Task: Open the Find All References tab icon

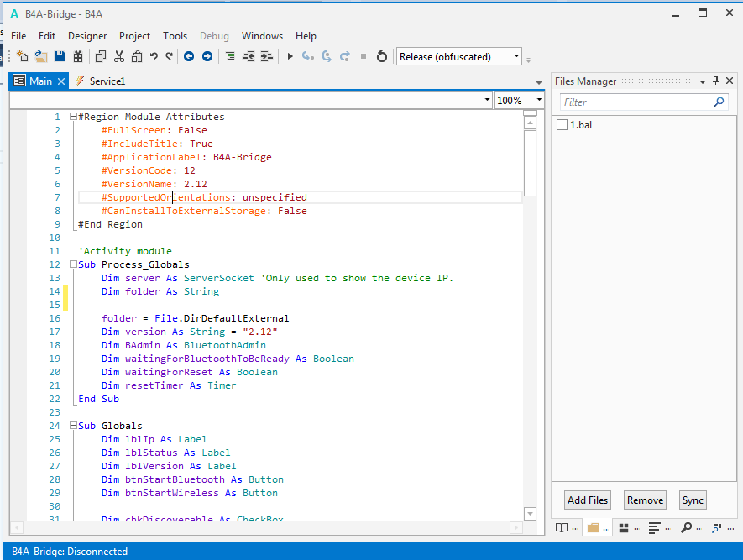Action: pos(717,528)
